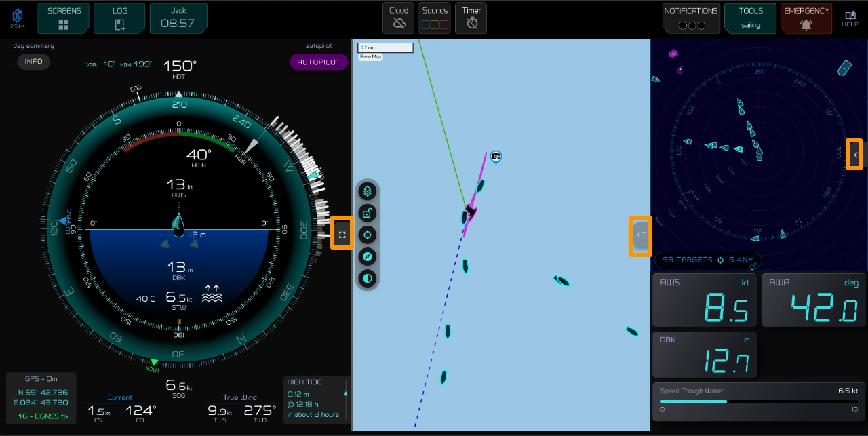
Task: Click the wave state icon in dial
Action: (213, 294)
